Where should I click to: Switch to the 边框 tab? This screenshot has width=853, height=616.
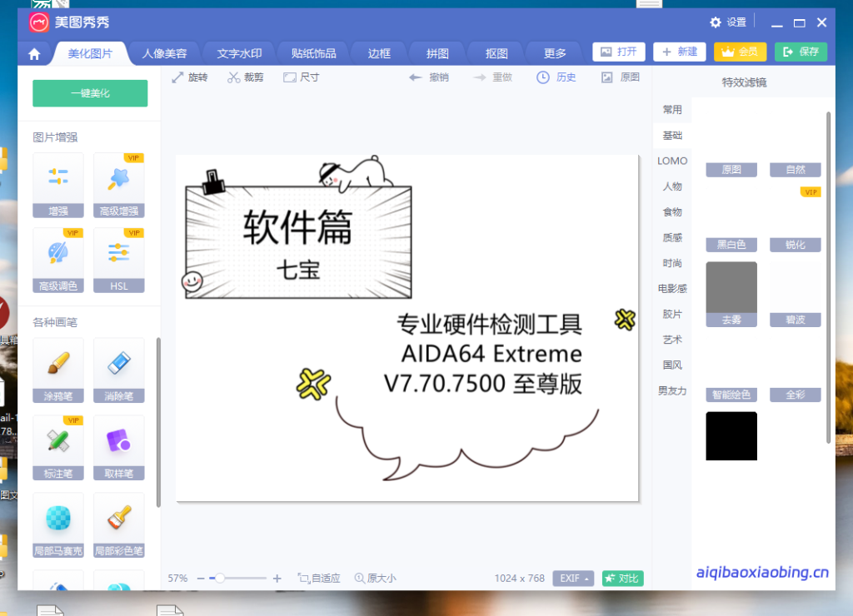pyautogui.click(x=379, y=54)
